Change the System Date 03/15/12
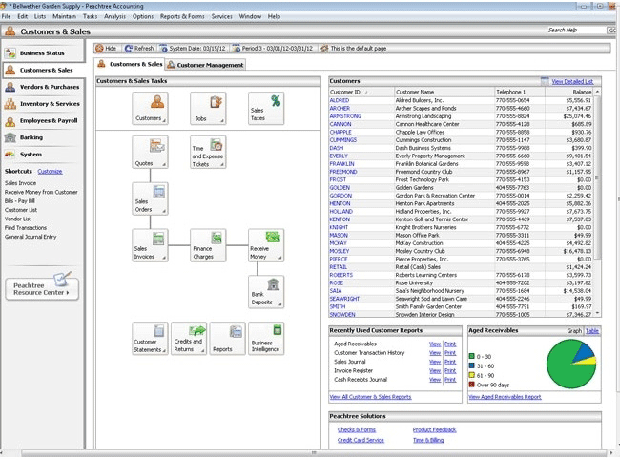The width and height of the screenshot is (620, 460). click(193, 48)
